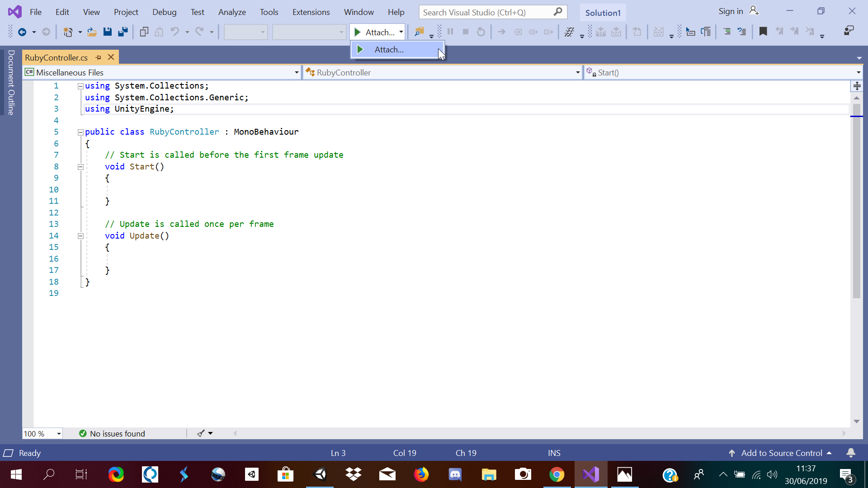Toggle pin on RubyController.cs tab
The height and width of the screenshot is (488, 868).
(x=99, y=57)
